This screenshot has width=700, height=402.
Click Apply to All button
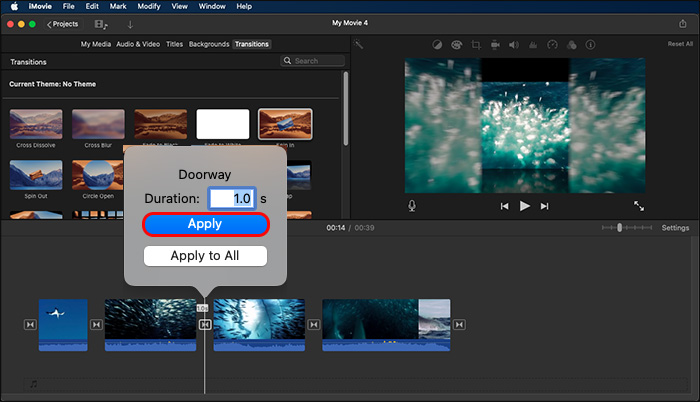(x=205, y=256)
